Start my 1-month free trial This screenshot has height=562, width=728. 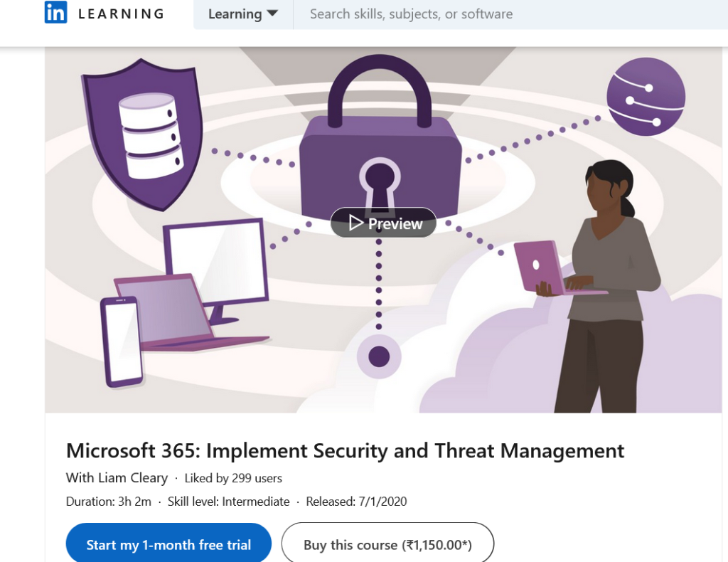click(x=168, y=545)
